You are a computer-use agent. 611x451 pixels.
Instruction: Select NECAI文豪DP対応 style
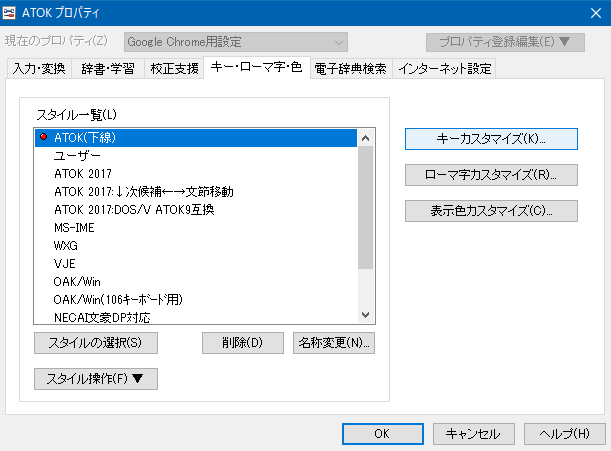pos(196,317)
